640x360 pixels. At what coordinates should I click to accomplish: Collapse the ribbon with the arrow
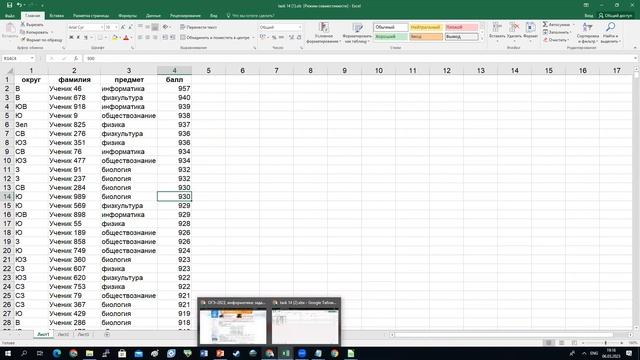[635, 48]
